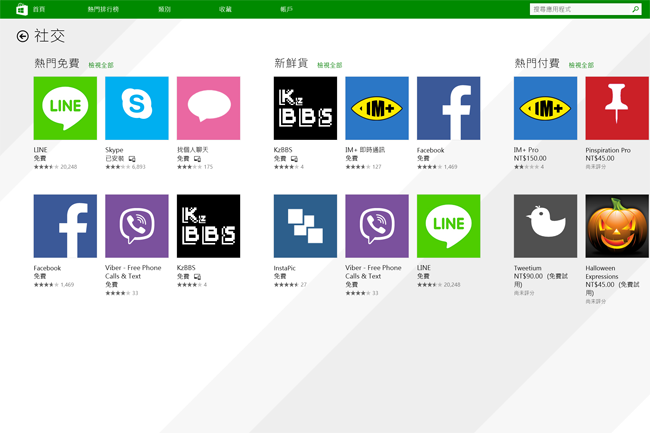Open the LINE app in 熱門免費
Screen dimensions: 650x433
coord(65,108)
